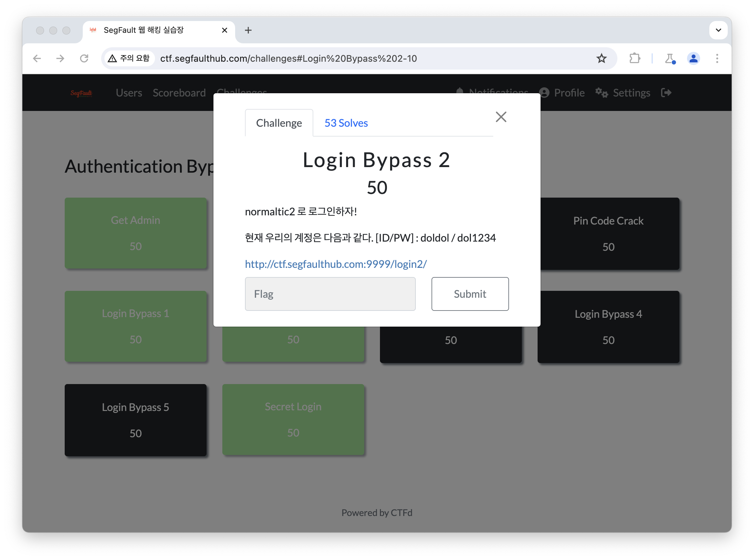754x560 pixels.
Task: Select the Challenge tab
Action: [x=278, y=123]
